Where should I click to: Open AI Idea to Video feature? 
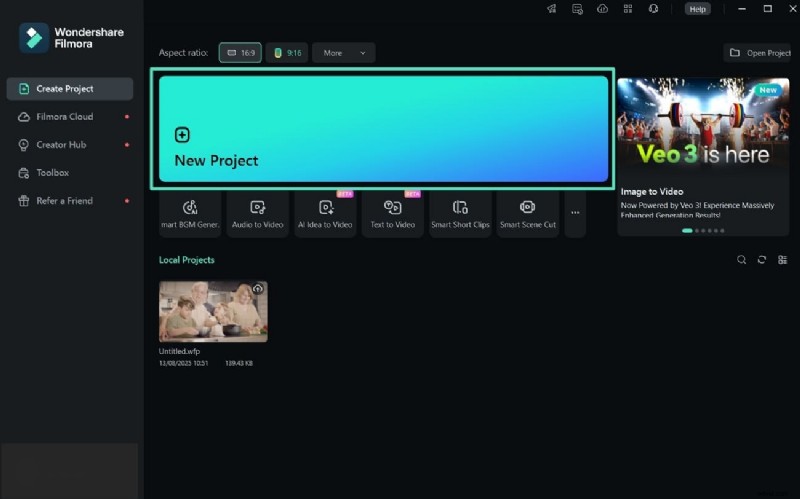click(325, 214)
